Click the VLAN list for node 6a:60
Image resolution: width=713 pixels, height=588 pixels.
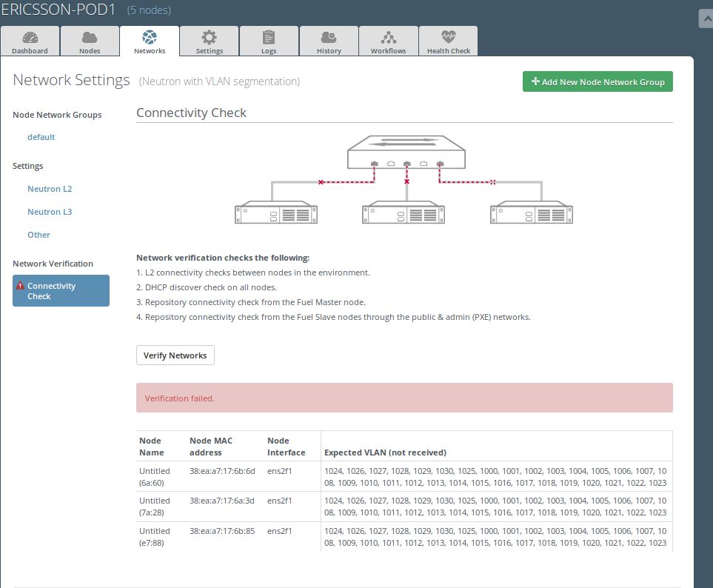[495, 477]
